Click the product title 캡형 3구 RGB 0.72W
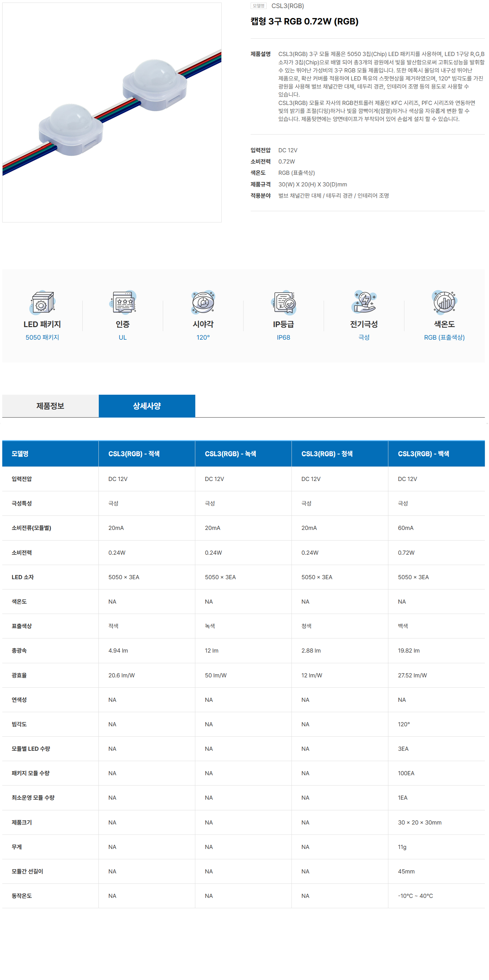489x980 pixels. click(x=304, y=21)
